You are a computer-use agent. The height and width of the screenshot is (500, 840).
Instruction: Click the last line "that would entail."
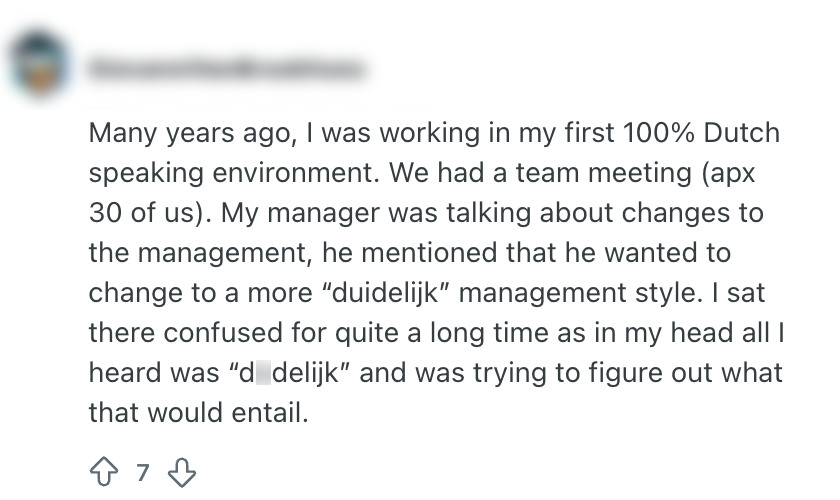tap(199, 413)
